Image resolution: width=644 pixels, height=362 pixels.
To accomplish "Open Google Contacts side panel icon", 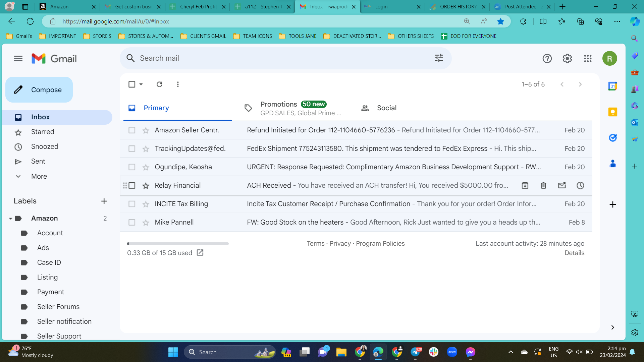I will [612, 164].
